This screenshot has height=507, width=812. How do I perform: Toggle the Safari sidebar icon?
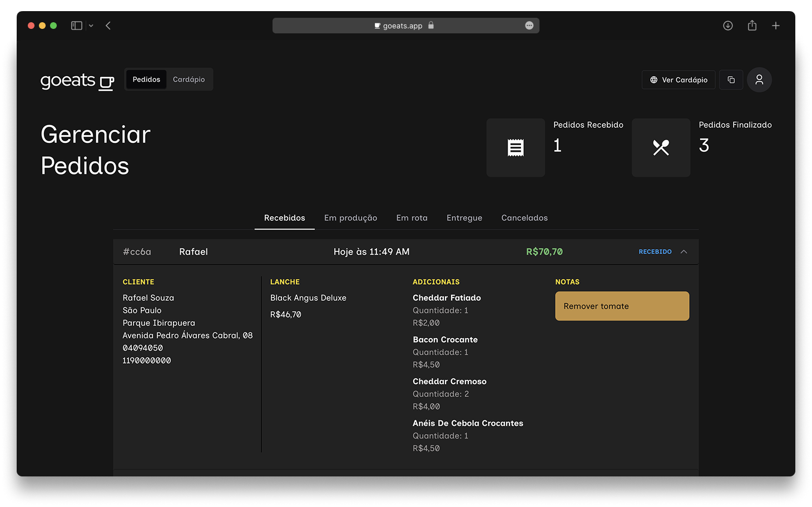coord(77,26)
